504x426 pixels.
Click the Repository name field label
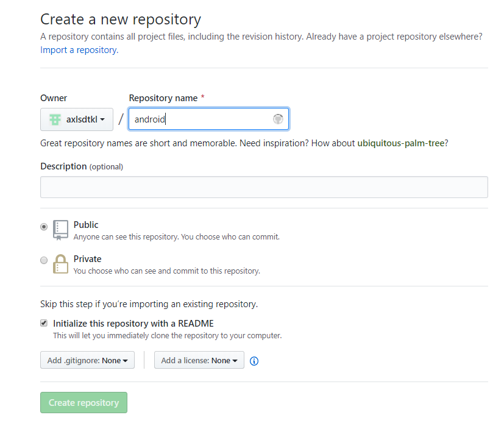(x=163, y=98)
